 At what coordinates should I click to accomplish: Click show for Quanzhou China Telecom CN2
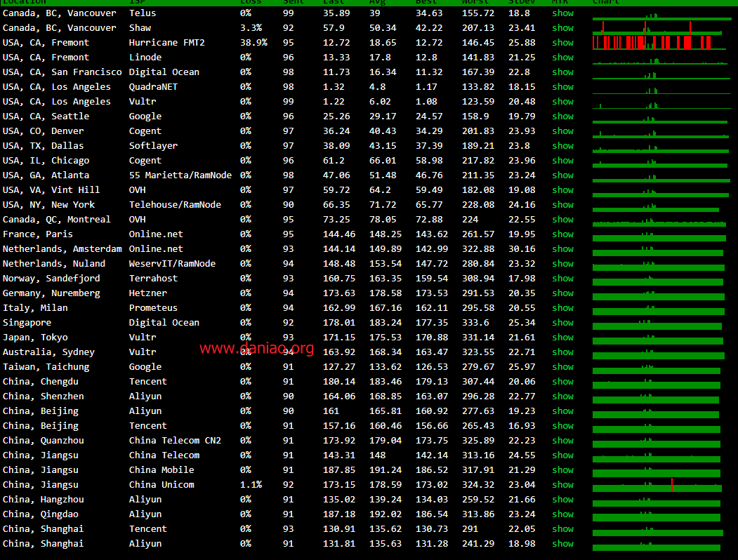pyautogui.click(x=562, y=440)
